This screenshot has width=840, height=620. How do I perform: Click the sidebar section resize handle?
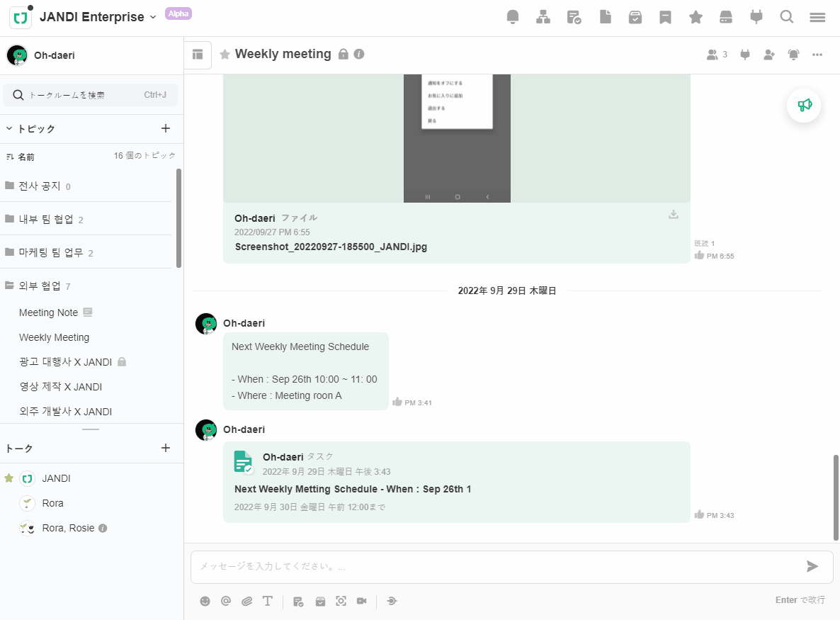pyautogui.click(x=91, y=429)
